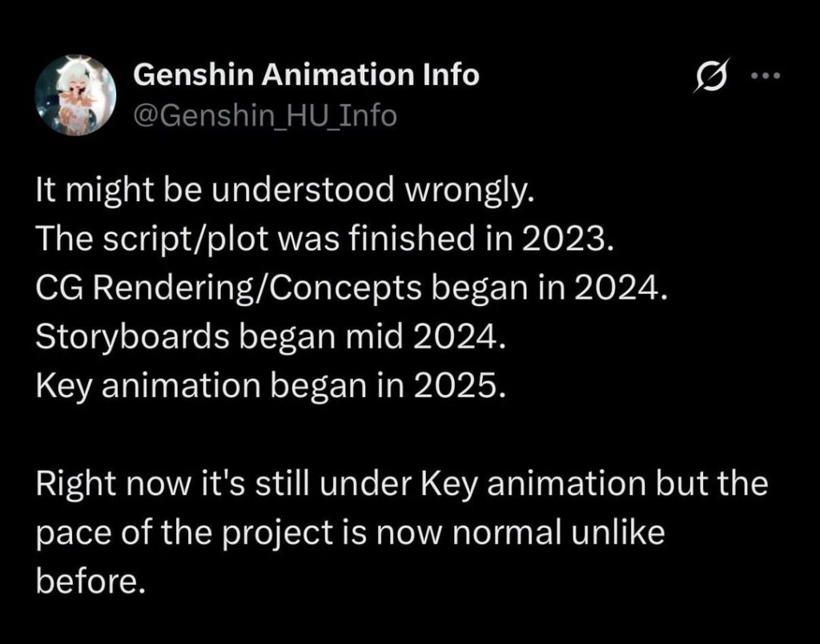Open the Grok slashed-circle icon
This screenshot has height=644, width=820.
click(x=708, y=78)
